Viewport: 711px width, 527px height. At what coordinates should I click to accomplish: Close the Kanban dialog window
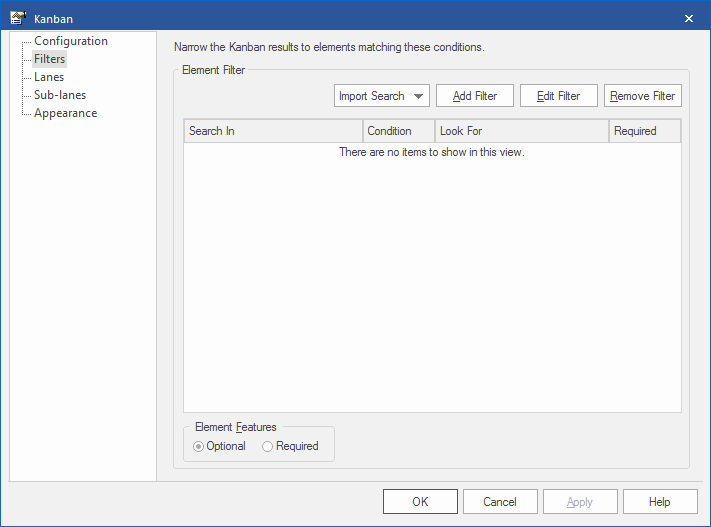click(x=688, y=18)
